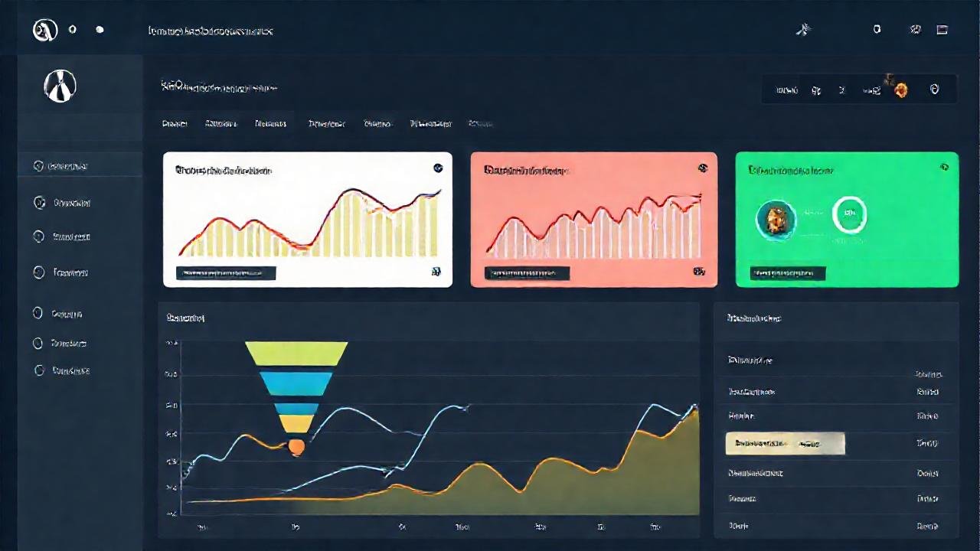Viewport: 980px width, 551px height.
Task: Click the corner icon on the white chart card
Action: click(x=438, y=168)
